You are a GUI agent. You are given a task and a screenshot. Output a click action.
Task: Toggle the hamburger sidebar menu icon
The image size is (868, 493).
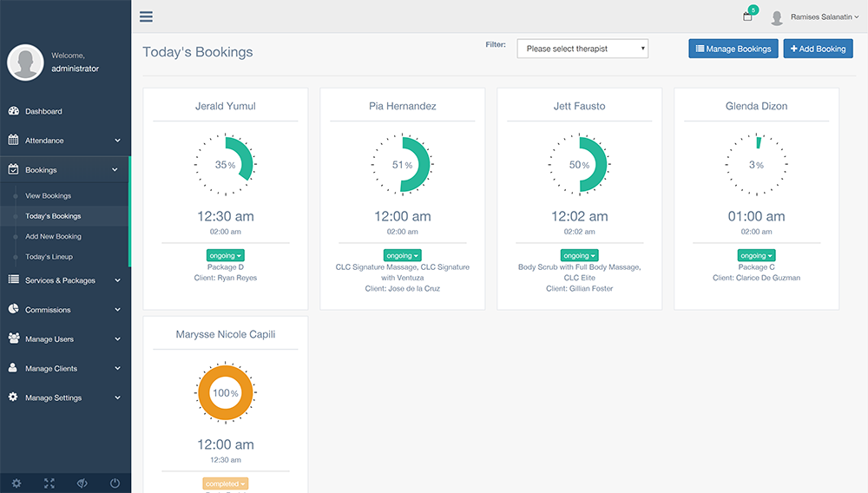[146, 16]
